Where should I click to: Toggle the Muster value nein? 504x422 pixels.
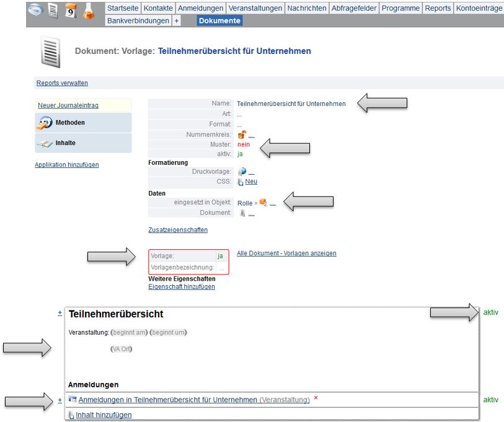tap(243, 144)
